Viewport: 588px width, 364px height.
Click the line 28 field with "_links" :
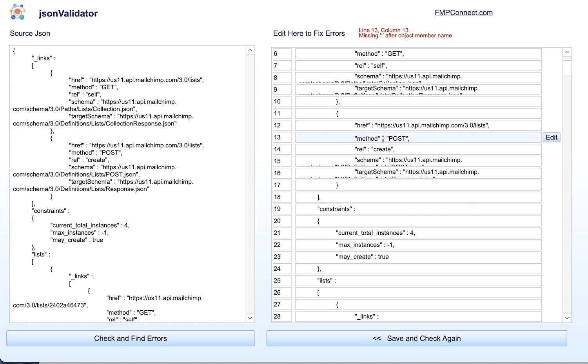418,316
